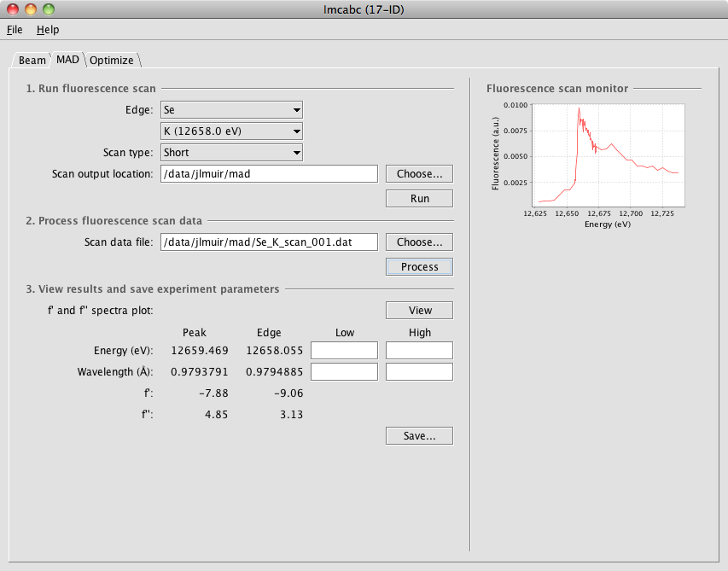Image resolution: width=728 pixels, height=571 pixels.
Task: Click the Scan data file field
Action: coord(270,242)
